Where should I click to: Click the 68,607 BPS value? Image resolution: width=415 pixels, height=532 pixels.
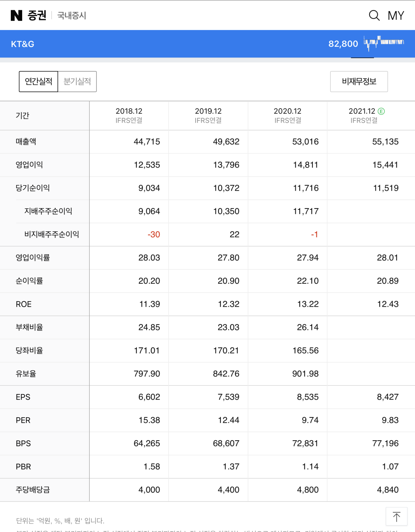click(226, 444)
